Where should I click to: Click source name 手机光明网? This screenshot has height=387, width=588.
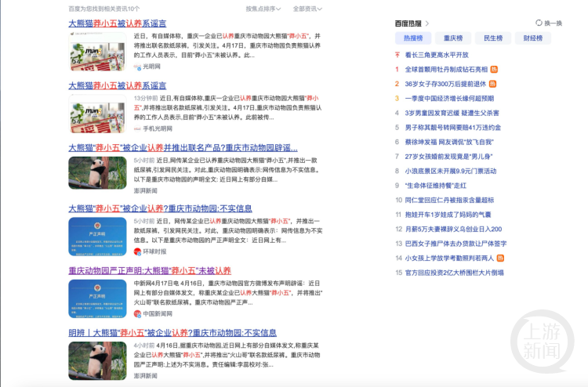click(158, 129)
